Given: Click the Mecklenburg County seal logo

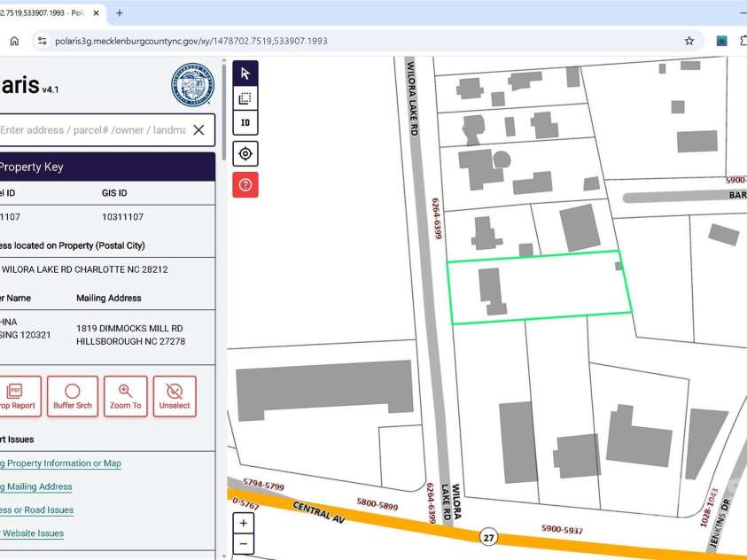Looking at the screenshot, I should click(x=192, y=85).
